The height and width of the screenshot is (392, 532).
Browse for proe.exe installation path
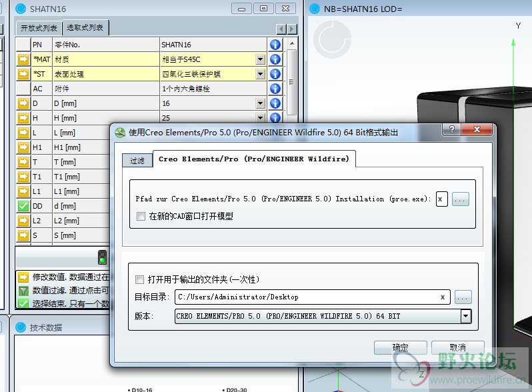[461, 199]
